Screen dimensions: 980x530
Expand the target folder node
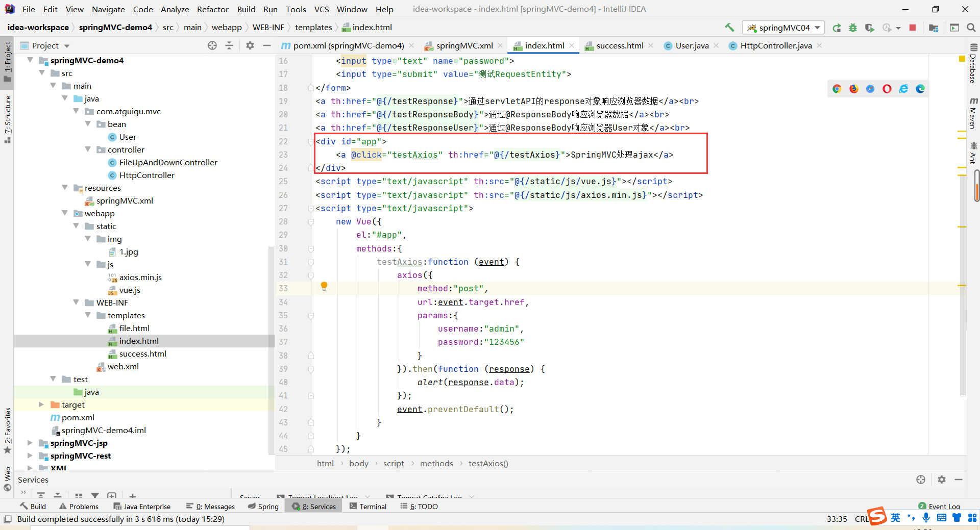coord(41,405)
